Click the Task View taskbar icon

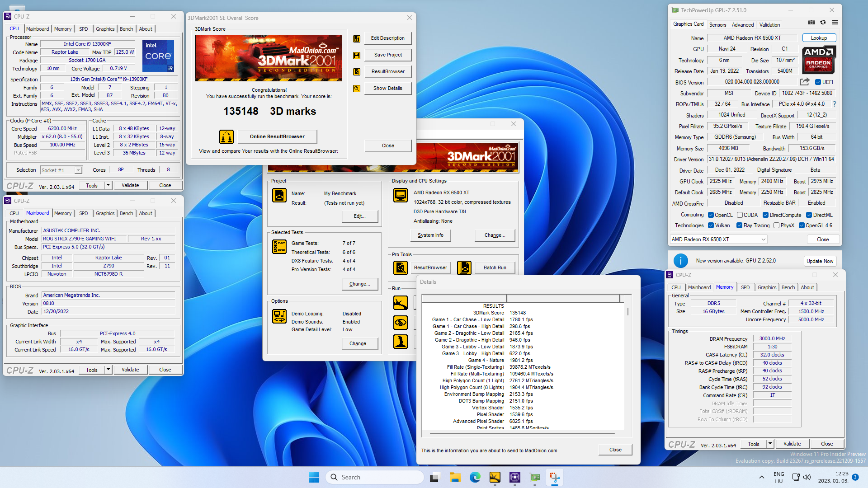click(x=435, y=477)
